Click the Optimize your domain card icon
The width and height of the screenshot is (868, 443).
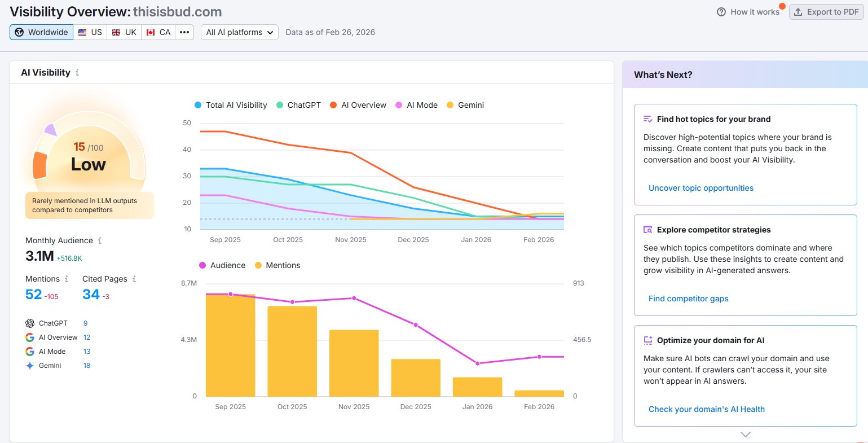648,340
